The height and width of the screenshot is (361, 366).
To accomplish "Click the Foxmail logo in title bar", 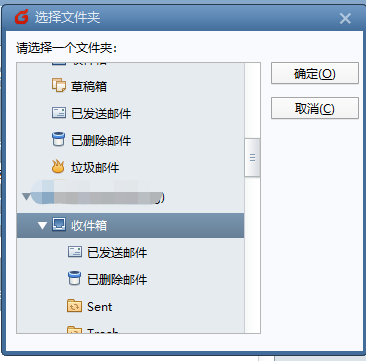I will tap(22, 17).
